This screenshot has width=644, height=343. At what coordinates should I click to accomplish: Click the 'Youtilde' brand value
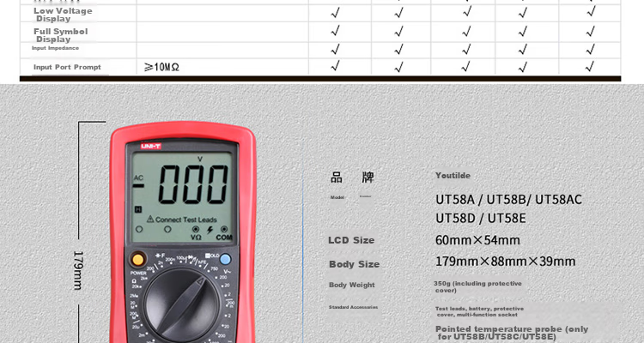453,176
